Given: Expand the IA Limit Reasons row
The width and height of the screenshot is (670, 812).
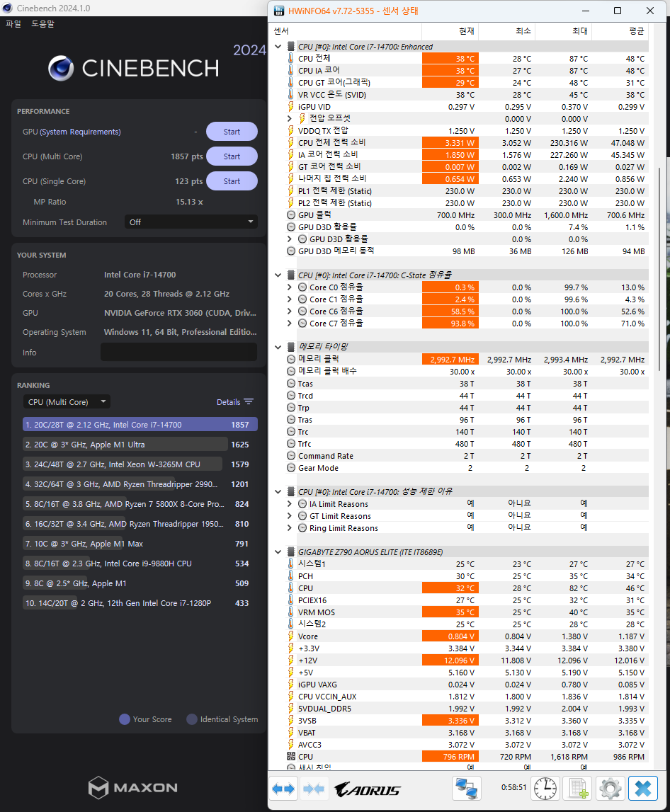Looking at the screenshot, I should pos(289,504).
